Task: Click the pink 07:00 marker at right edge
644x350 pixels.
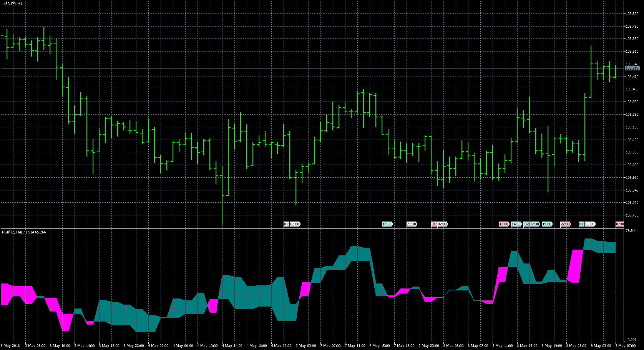Action: point(620,224)
